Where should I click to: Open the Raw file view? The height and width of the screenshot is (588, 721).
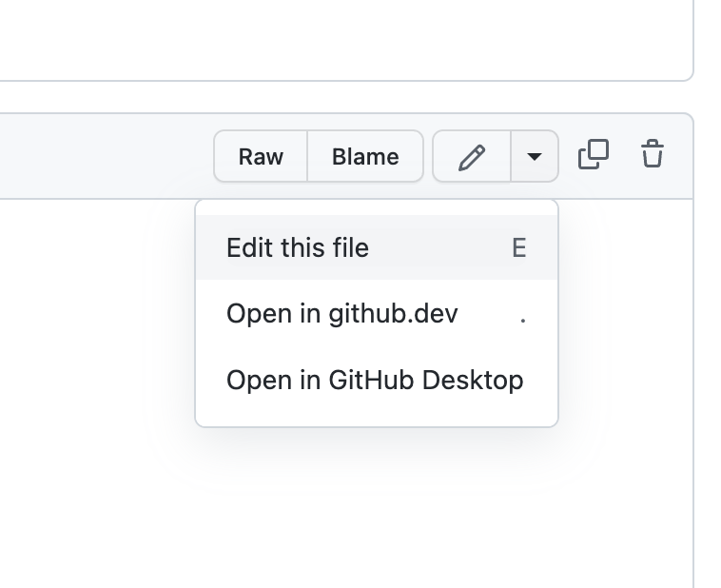click(261, 156)
